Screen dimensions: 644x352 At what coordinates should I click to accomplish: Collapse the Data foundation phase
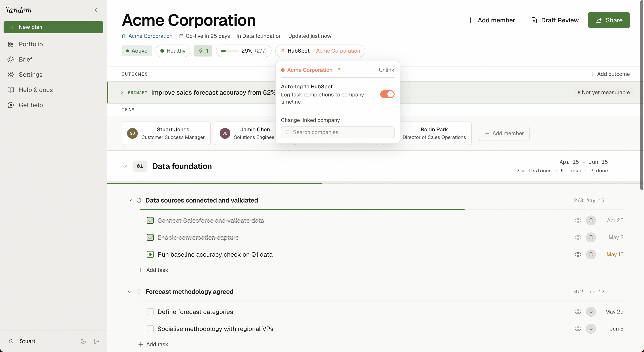(x=125, y=166)
